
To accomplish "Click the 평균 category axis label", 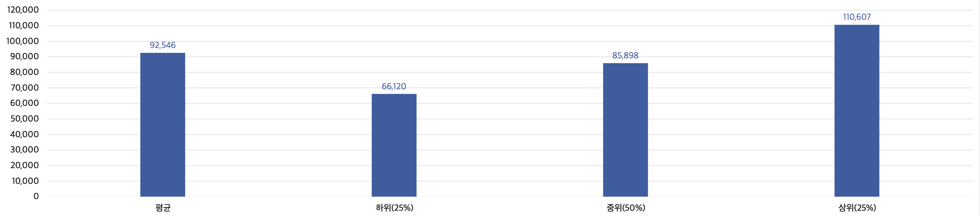I will click(163, 208).
